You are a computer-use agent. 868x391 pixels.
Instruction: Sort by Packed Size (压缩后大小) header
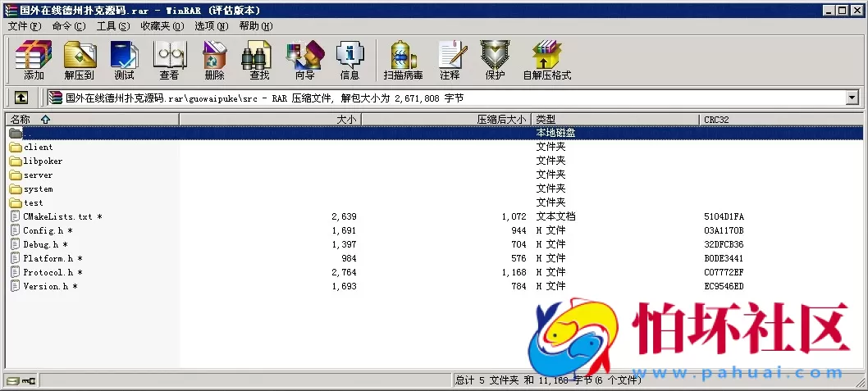[446, 119]
